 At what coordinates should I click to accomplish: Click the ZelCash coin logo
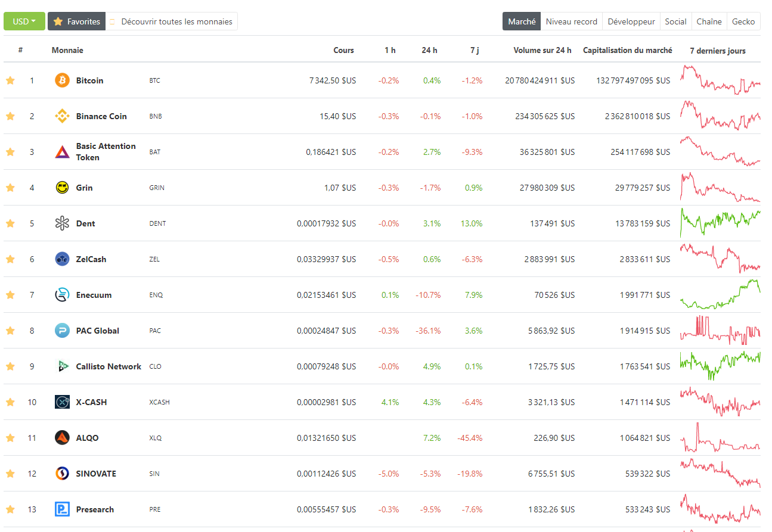coord(62,259)
